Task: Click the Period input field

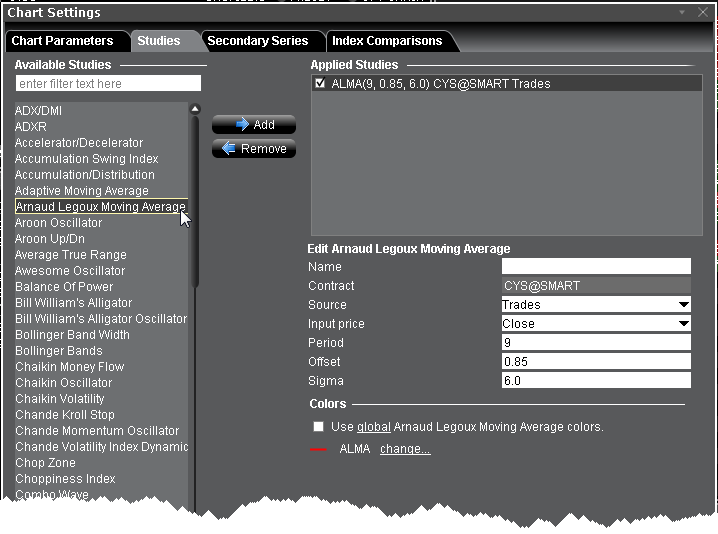Action: pos(596,343)
